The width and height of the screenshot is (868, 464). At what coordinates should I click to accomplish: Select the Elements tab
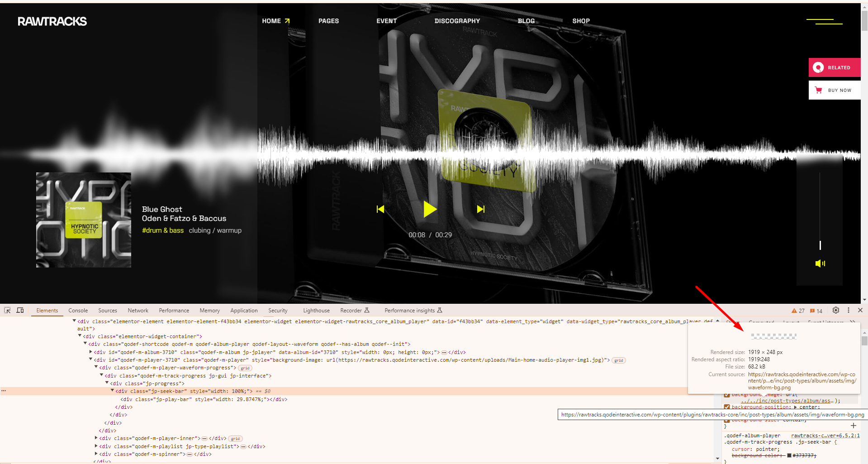click(x=47, y=311)
